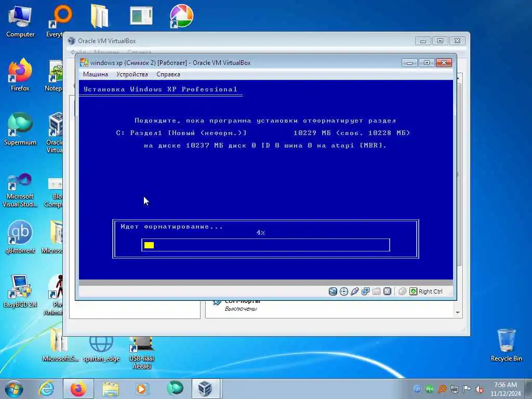Open the Action Center flag icon
This screenshot has height=399, width=532.
[467, 389]
